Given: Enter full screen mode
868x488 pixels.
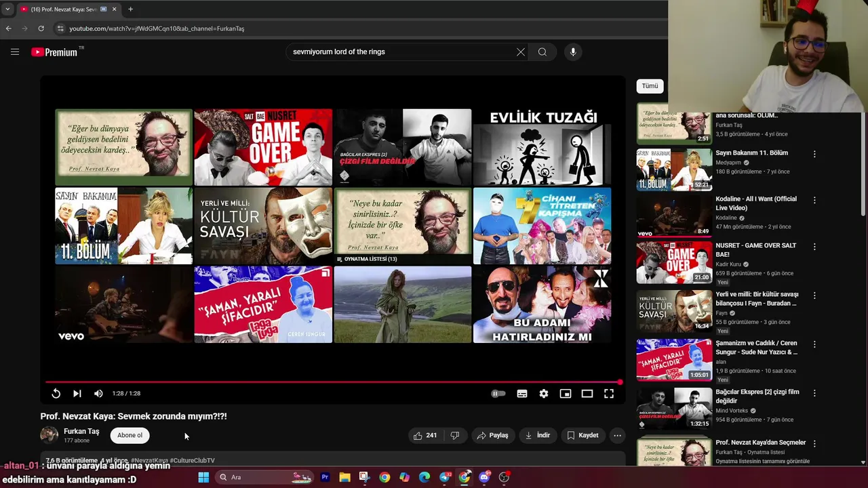Looking at the screenshot, I should 609,393.
